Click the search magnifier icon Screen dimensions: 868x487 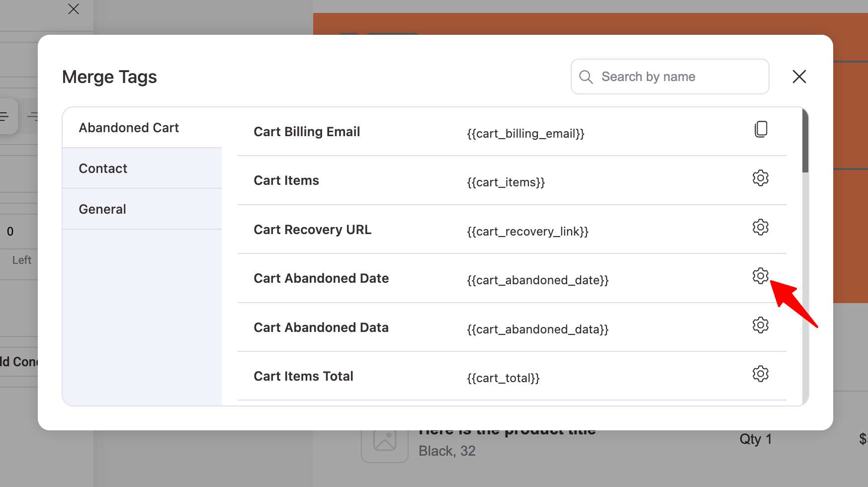pos(586,77)
